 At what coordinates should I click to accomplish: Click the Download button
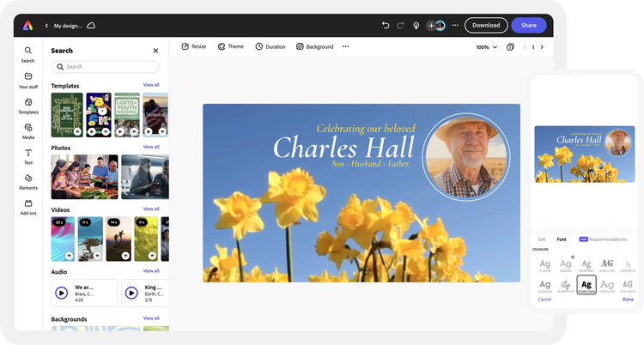point(486,26)
